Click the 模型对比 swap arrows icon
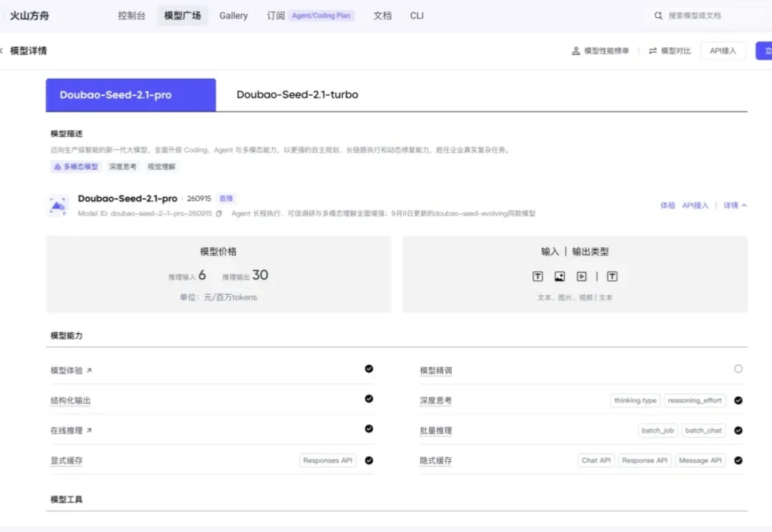The height and width of the screenshot is (532, 772). click(653, 51)
